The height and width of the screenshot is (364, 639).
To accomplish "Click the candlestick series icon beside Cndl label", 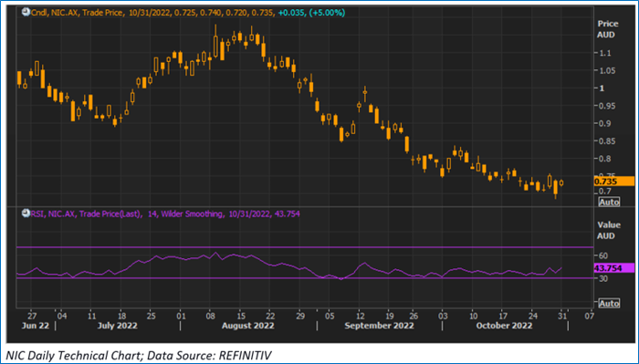I will pyautogui.click(x=26, y=12).
